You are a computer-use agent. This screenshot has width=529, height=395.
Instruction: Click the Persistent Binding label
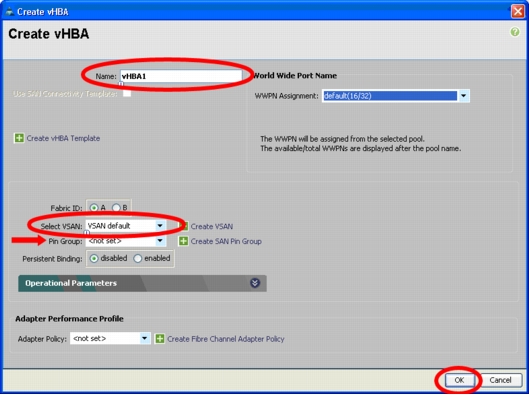point(52,259)
